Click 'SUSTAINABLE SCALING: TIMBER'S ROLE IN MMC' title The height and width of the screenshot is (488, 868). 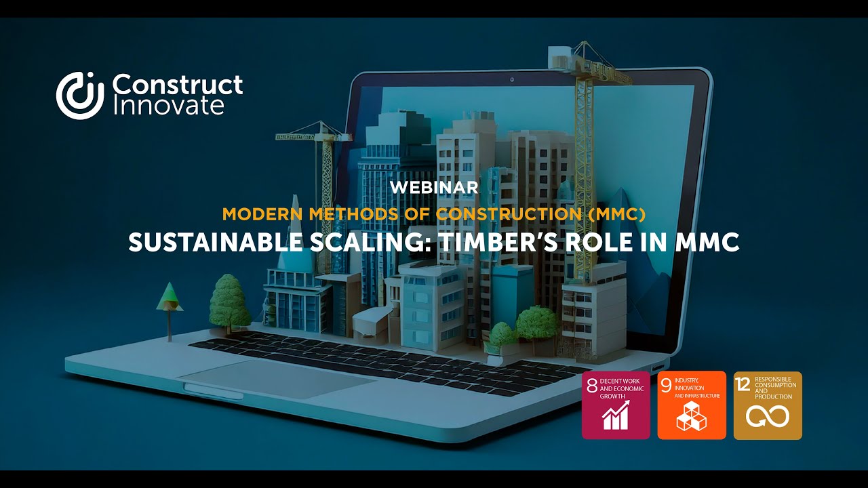(x=434, y=243)
